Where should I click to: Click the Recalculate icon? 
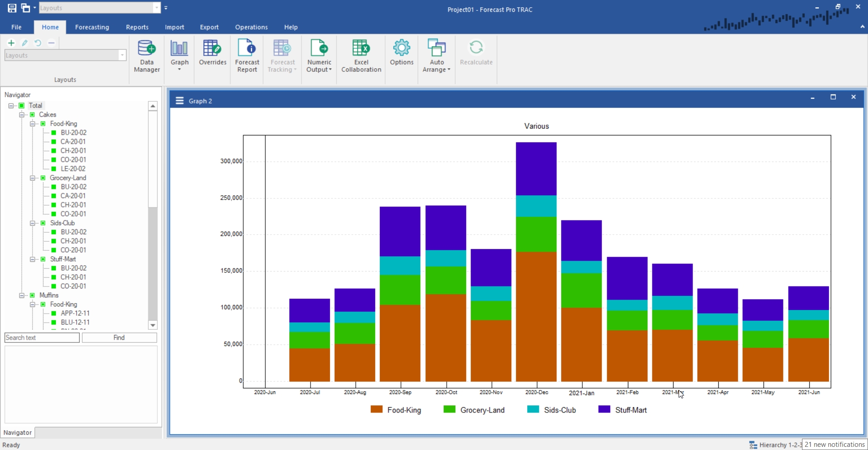(x=476, y=53)
